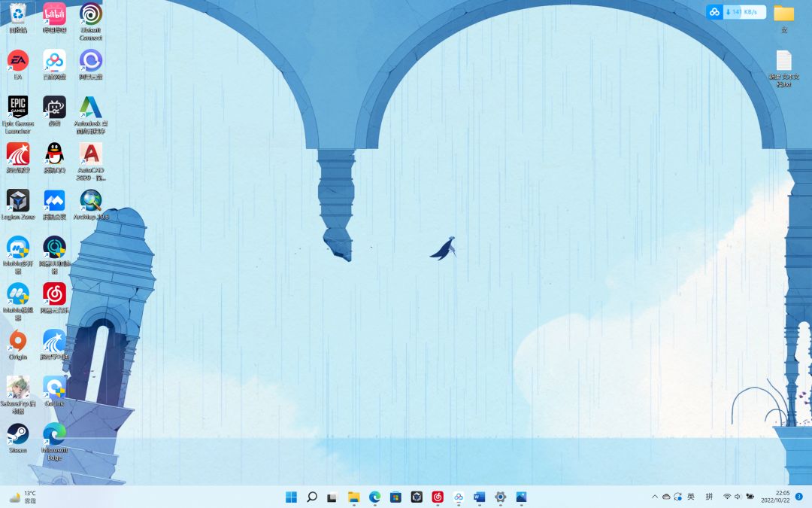Viewport: 812px width, 508px height.
Task: Click the OneDrive cloud tray icon
Action: tap(666, 497)
